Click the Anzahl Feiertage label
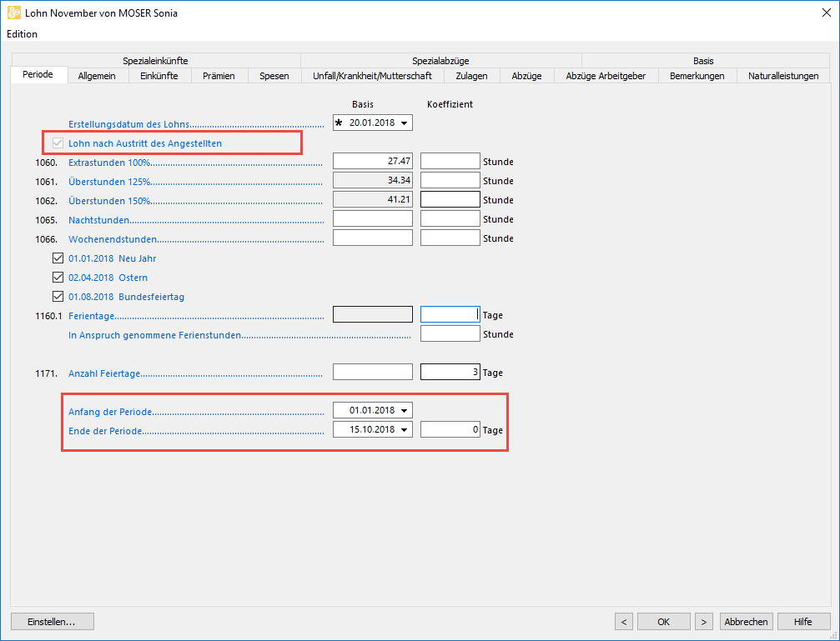Image resolution: width=840 pixels, height=641 pixels. click(104, 373)
